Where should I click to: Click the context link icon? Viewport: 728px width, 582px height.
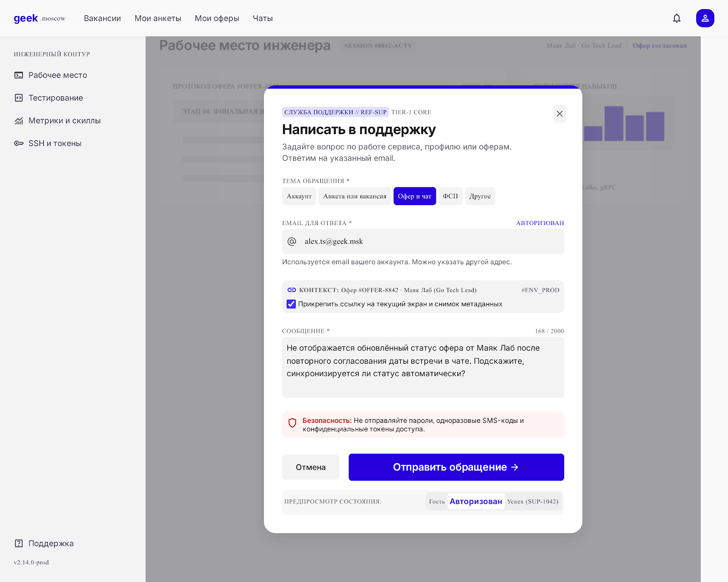point(292,290)
